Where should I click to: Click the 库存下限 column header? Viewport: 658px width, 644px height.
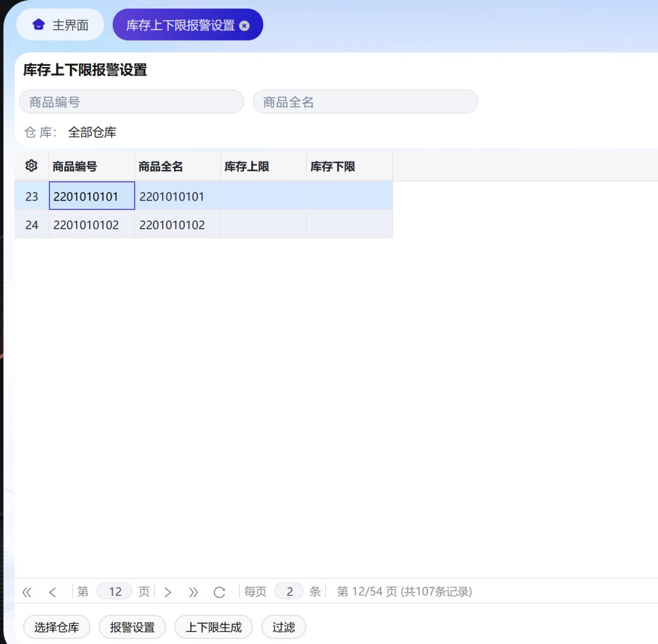tap(350, 166)
